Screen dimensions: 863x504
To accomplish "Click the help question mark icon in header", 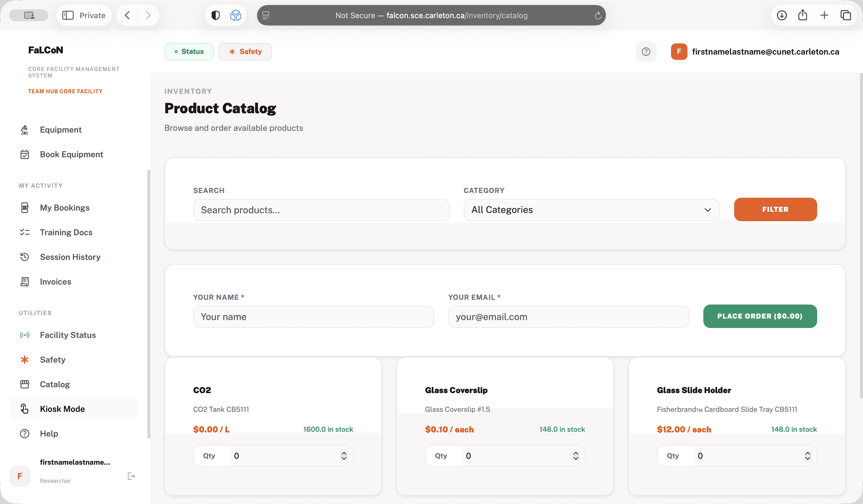I will pyautogui.click(x=646, y=52).
